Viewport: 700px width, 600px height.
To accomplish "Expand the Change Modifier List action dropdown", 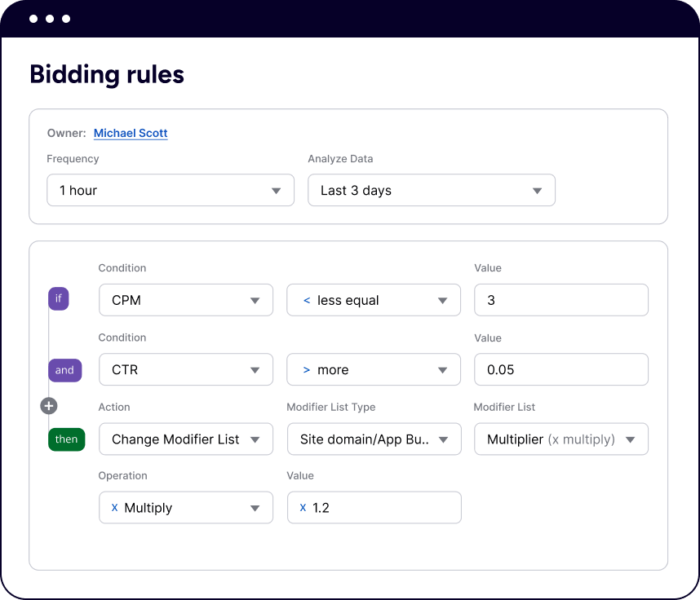I will 185,439.
